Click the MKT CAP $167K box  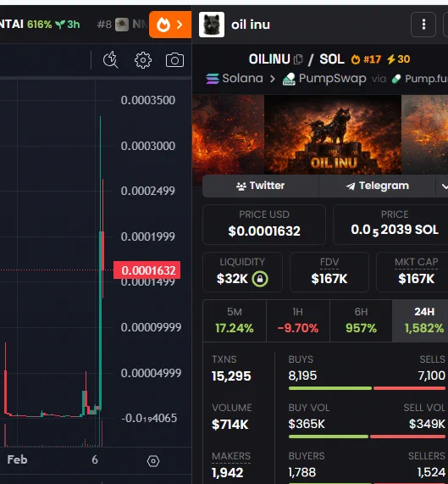pos(412,272)
